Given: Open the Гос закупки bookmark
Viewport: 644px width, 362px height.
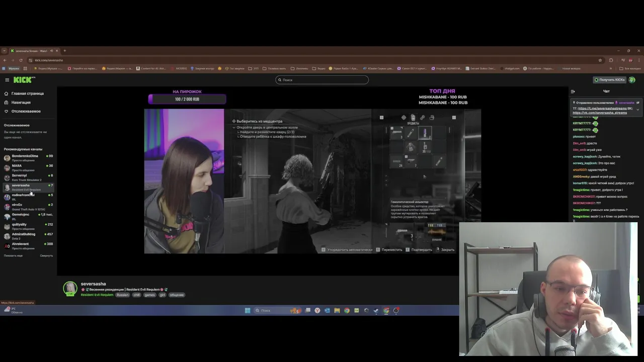Looking at the screenshot, I should click(234, 68).
